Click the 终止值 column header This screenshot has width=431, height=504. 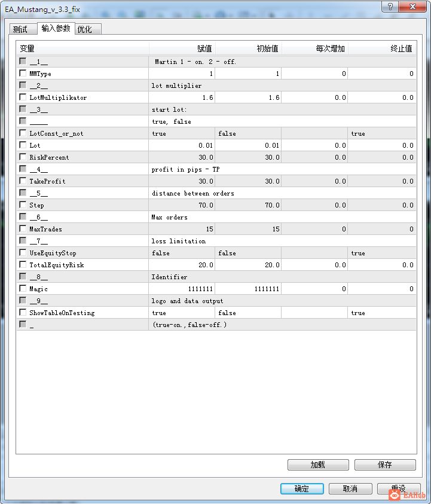(x=382, y=48)
